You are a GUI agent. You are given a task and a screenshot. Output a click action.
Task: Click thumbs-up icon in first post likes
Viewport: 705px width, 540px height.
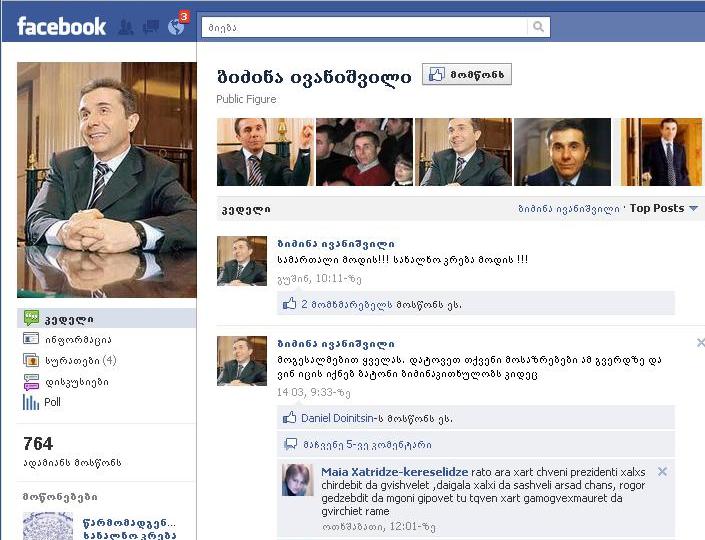point(290,303)
